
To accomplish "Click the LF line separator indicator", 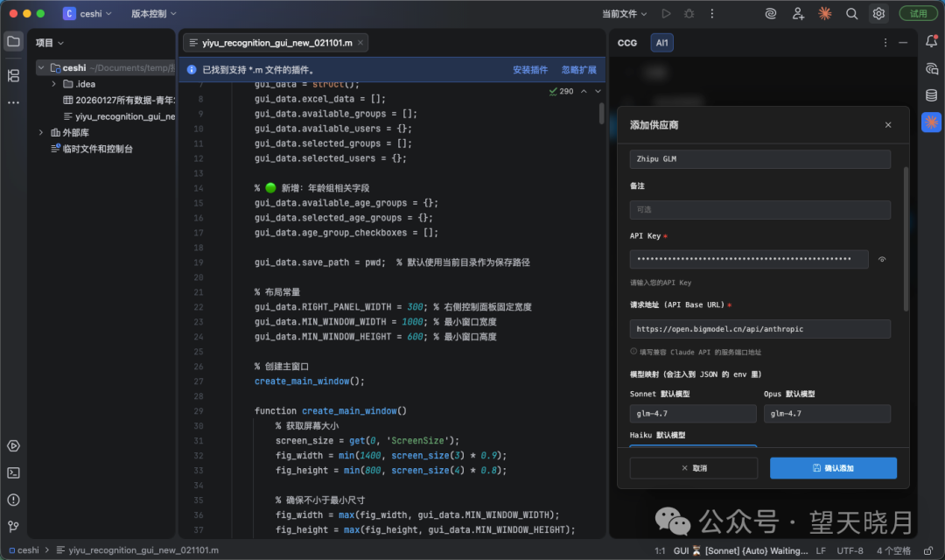I will (x=821, y=550).
